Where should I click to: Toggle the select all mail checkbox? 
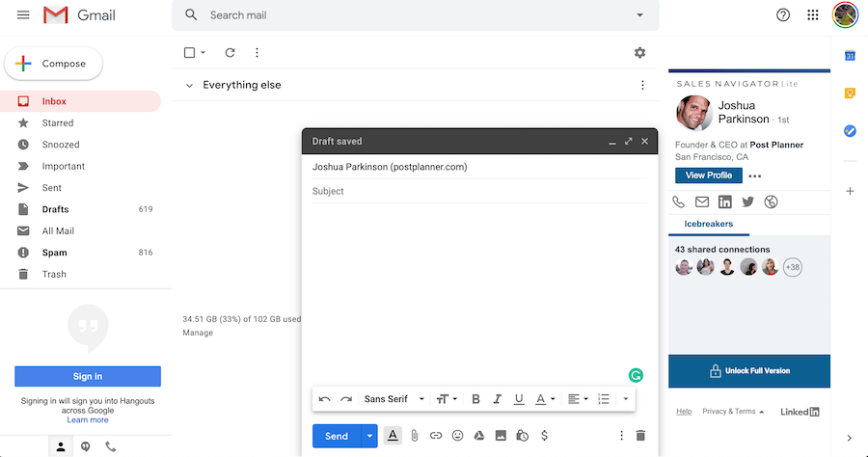pyautogui.click(x=189, y=53)
